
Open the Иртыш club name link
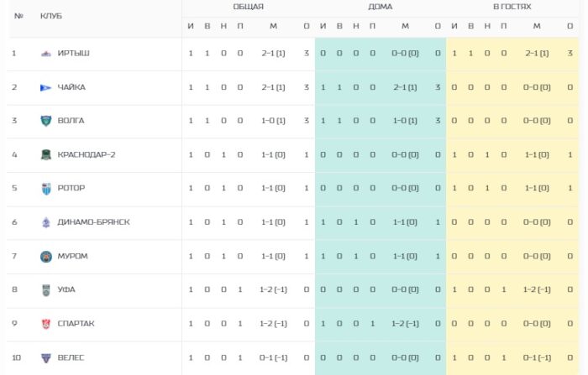click(74, 53)
